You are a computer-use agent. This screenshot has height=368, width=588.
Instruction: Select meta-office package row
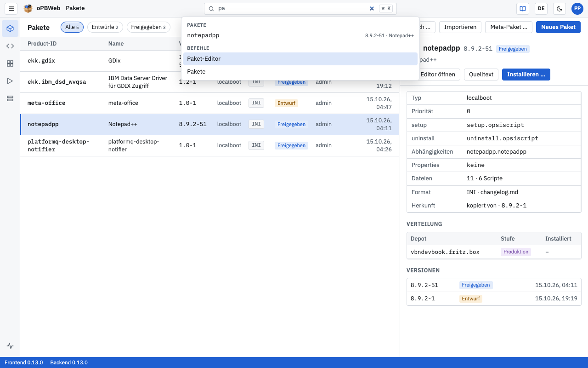pyautogui.click(x=209, y=103)
